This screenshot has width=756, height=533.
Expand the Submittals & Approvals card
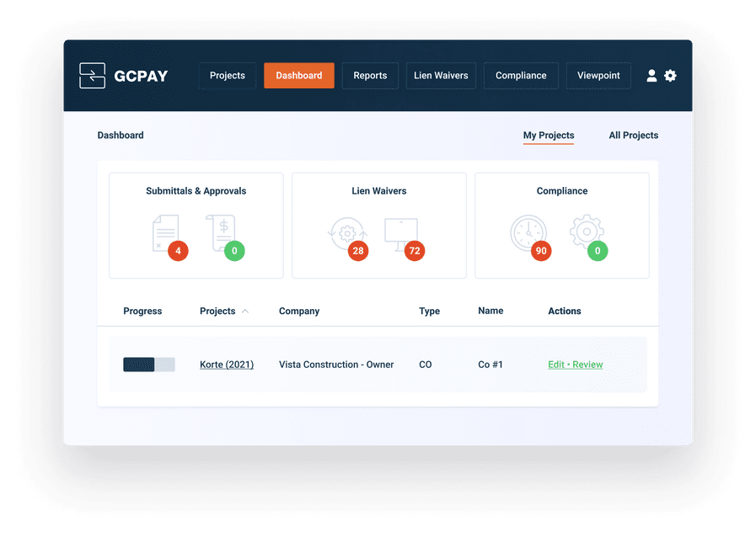tap(196, 191)
